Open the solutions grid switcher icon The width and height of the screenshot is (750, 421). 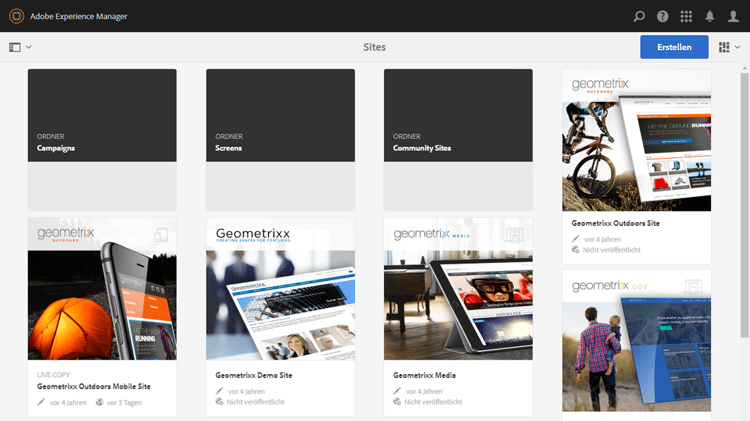(x=686, y=16)
